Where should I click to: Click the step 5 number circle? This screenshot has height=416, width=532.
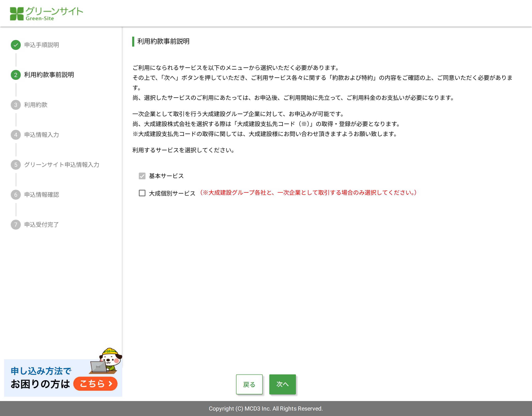tap(16, 165)
